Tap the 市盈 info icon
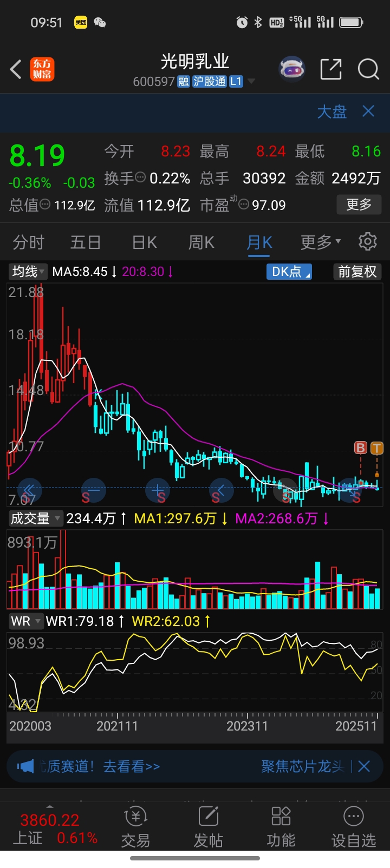Screen dimensions: 390x868 coord(244,205)
